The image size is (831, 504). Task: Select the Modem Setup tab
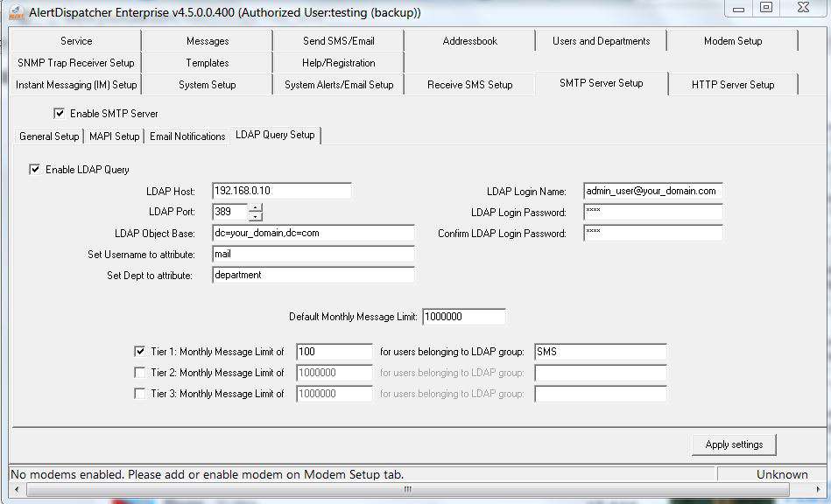click(x=732, y=41)
